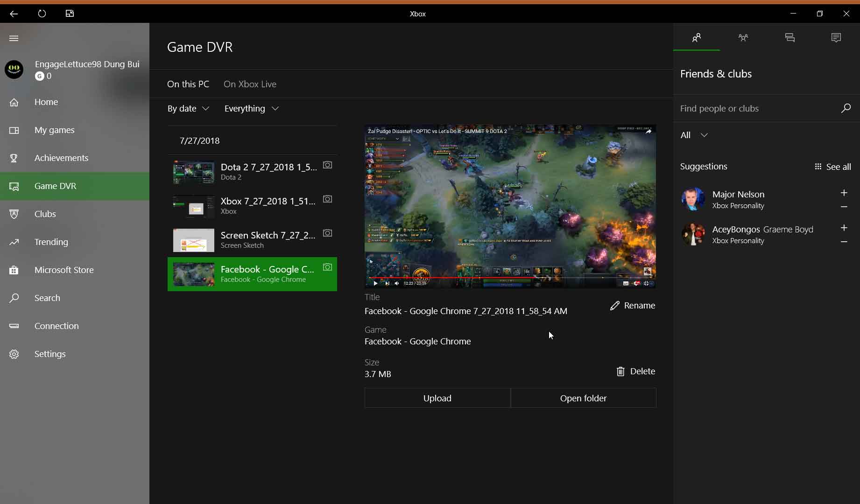Viewport: 860px width, 504px height.
Task: Select the Screen Sketch capture
Action: click(252, 240)
